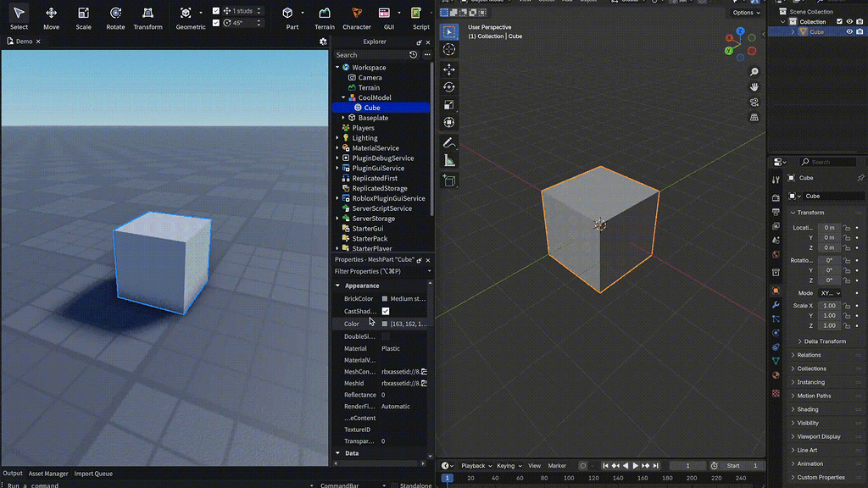Hide the Cube using its eye icon

tap(849, 30)
